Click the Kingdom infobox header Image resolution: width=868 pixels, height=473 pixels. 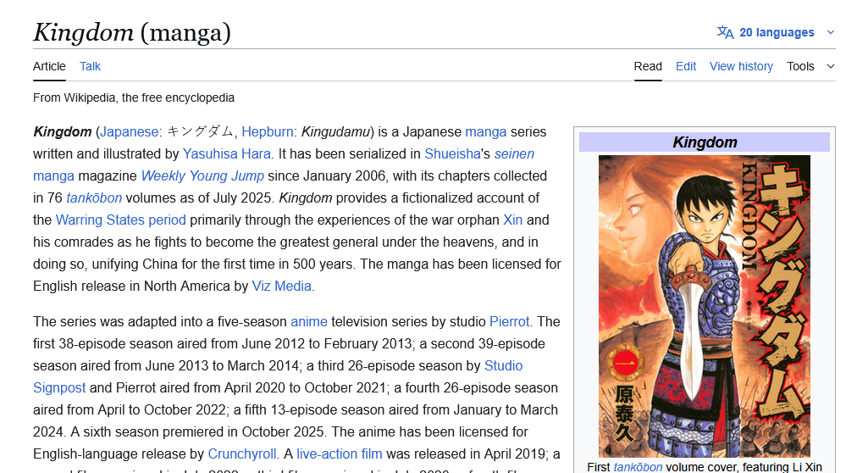(x=705, y=142)
